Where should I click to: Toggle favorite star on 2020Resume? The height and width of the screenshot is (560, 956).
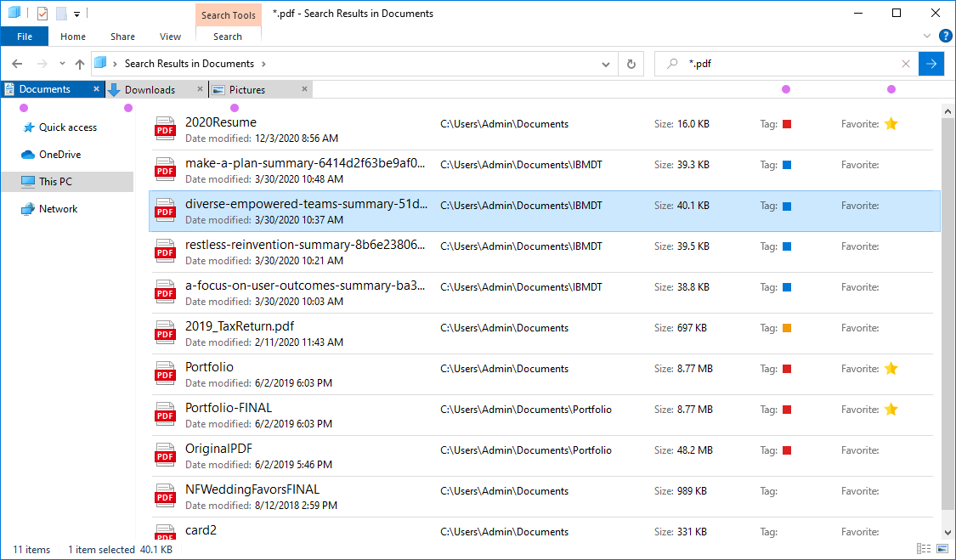[891, 124]
